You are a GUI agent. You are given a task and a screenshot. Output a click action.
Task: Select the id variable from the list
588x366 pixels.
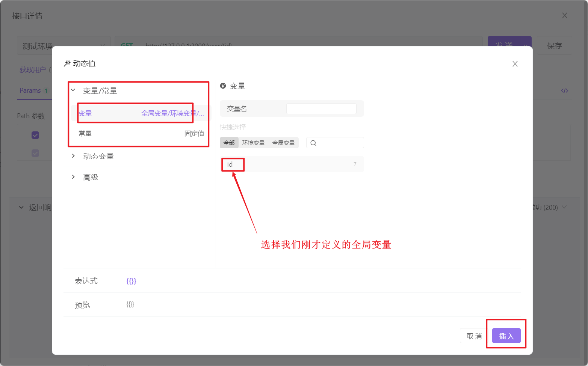click(230, 164)
